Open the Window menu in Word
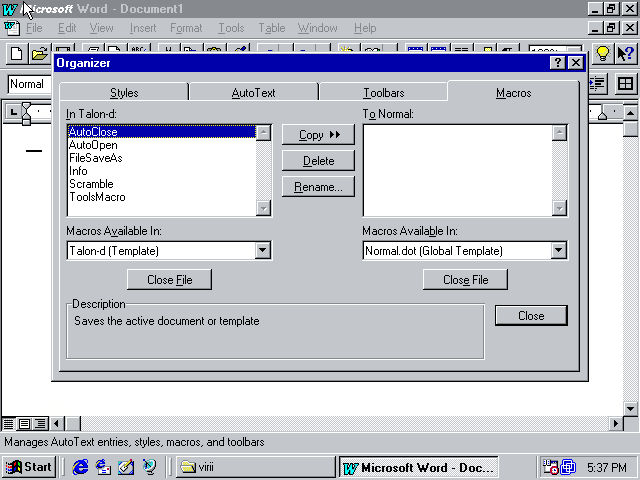Image resolution: width=640 pixels, height=480 pixels. pyautogui.click(x=318, y=28)
